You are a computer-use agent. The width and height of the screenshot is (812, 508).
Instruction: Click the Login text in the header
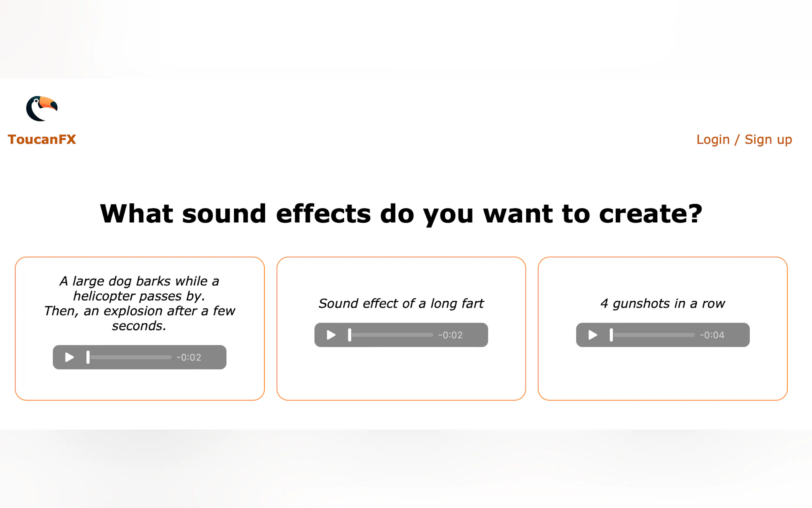point(713,139)
